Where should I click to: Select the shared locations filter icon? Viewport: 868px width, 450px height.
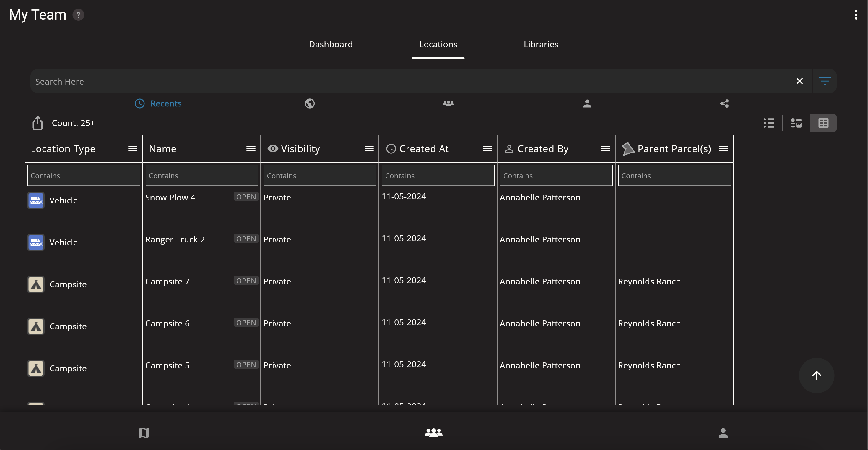click(x=724, y=103)
